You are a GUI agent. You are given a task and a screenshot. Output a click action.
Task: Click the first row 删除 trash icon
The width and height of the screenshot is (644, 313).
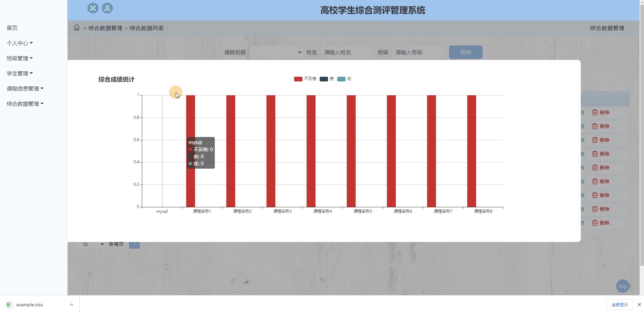tap(595, 112)
